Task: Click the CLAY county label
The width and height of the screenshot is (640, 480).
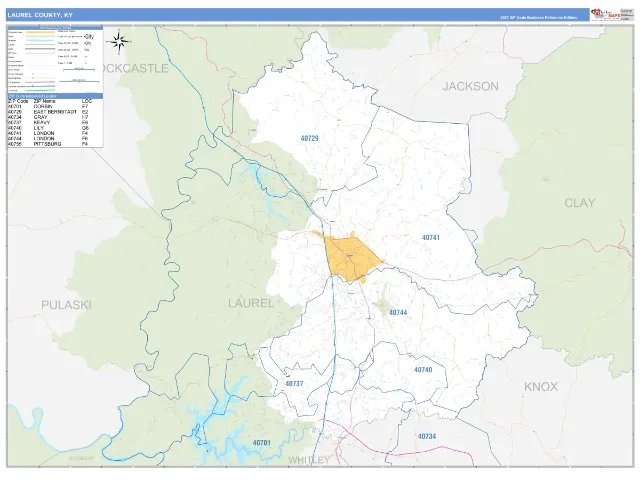Action: [580, 203]
